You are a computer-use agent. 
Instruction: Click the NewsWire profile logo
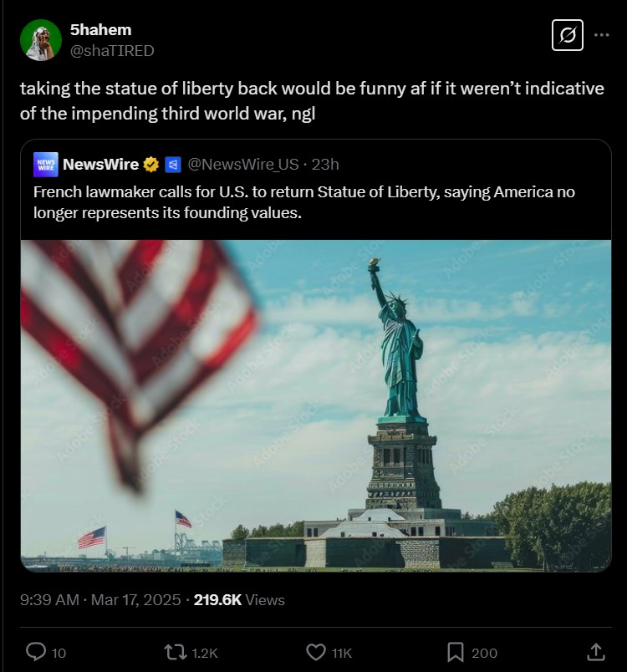coord(46,165)
